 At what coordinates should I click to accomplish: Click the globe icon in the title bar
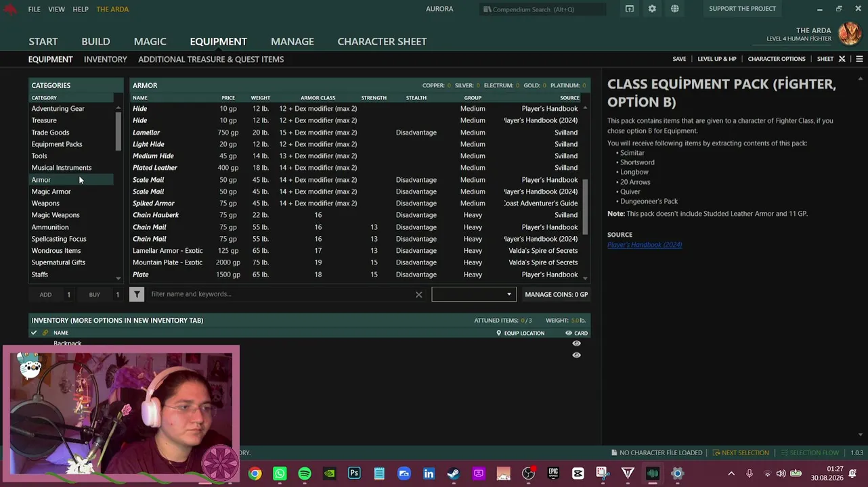(x=675, y=9)
